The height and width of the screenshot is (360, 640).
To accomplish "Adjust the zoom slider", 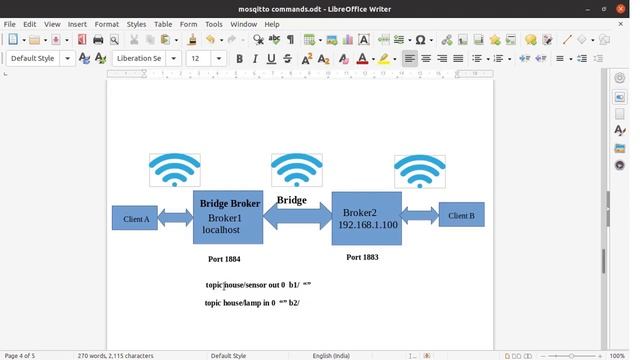I will [x=571, y=356].
